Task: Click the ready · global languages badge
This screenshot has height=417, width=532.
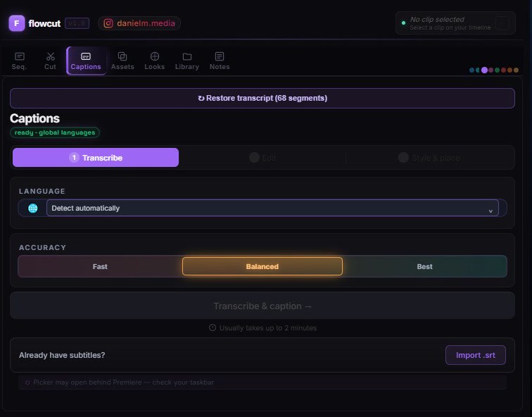Action: pyautogui.click(x=55, y=132)
